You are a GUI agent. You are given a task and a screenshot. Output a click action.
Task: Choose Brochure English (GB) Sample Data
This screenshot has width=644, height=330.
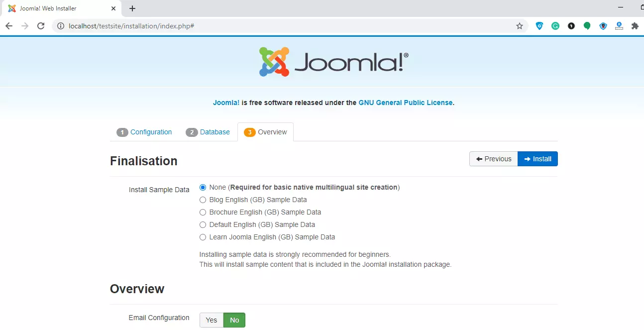tap(203, 213)
